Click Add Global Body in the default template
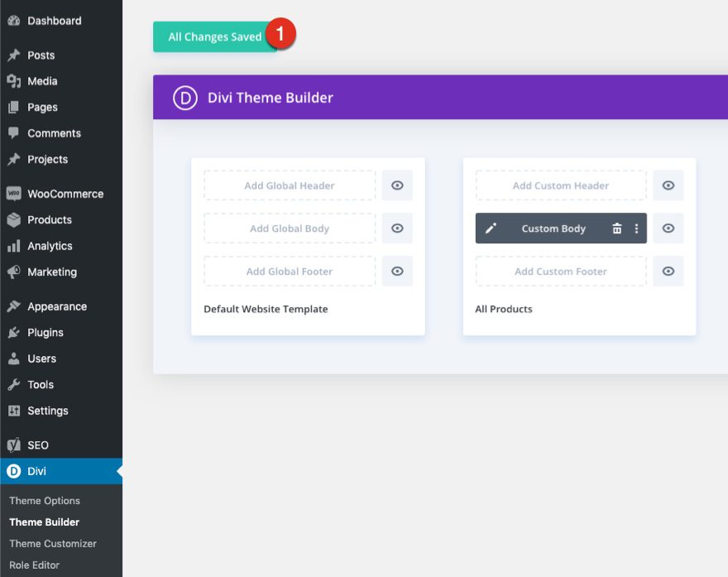 coord(289,228)
